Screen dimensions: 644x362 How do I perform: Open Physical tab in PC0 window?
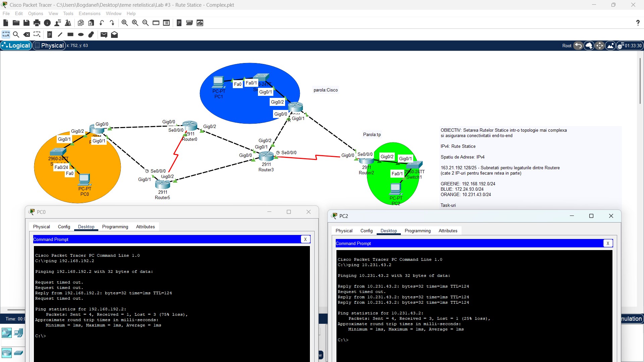pos(42,227)
